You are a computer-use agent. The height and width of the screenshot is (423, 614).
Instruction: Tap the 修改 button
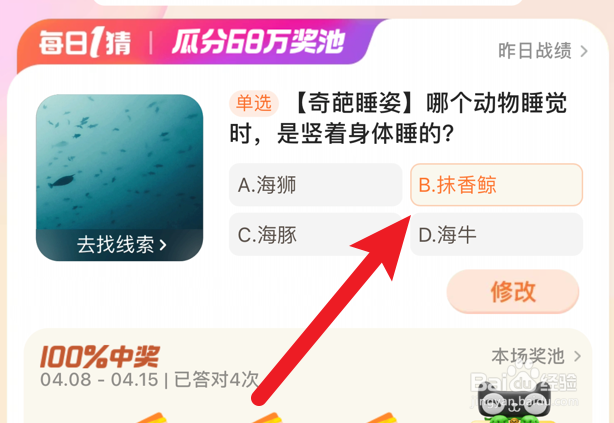click(513, 291)
